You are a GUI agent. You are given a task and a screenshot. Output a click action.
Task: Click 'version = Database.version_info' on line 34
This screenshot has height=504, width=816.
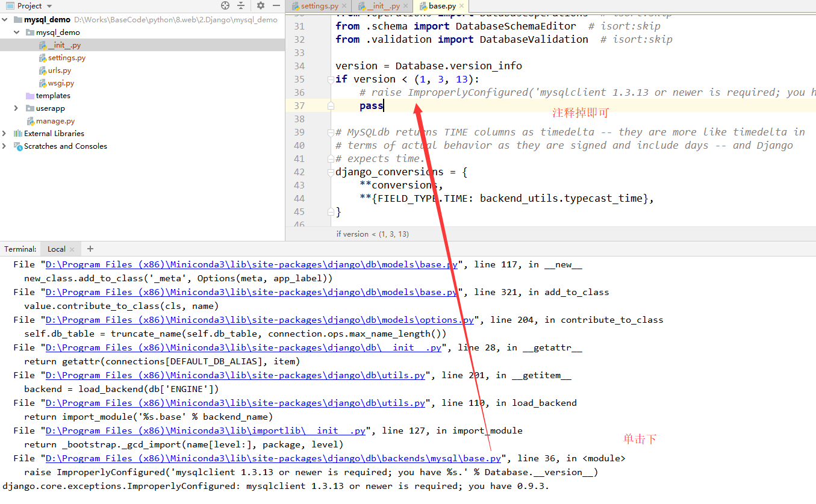tap(429, 66)
